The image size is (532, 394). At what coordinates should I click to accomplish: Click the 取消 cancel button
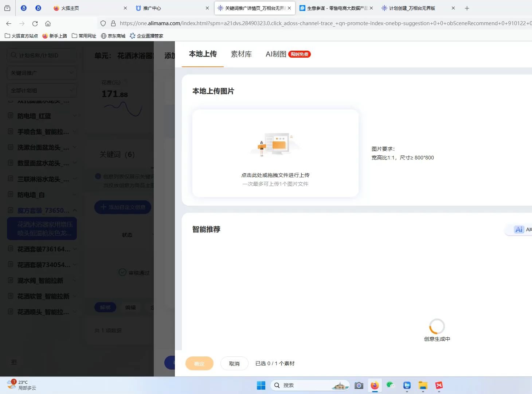point(234,363)
